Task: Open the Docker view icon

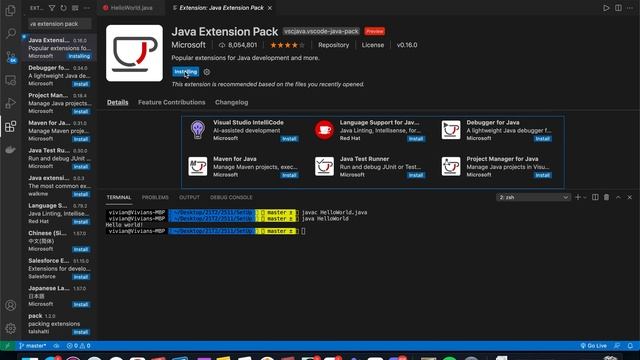Action: coord(11,149)
